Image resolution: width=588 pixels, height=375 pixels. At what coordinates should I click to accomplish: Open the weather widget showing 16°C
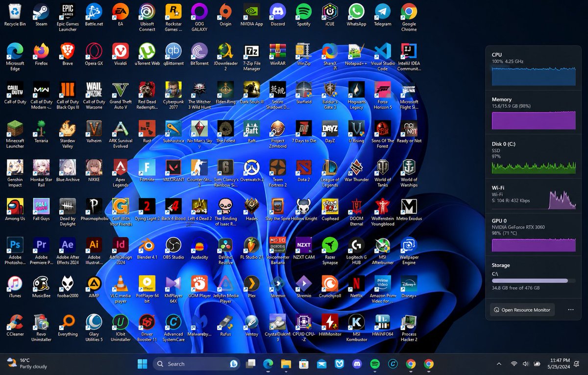click(x=27, y=363)
